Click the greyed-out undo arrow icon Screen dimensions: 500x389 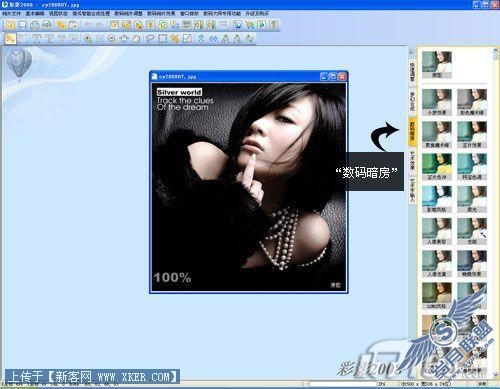pyautogui.click(x=88, y=25)
